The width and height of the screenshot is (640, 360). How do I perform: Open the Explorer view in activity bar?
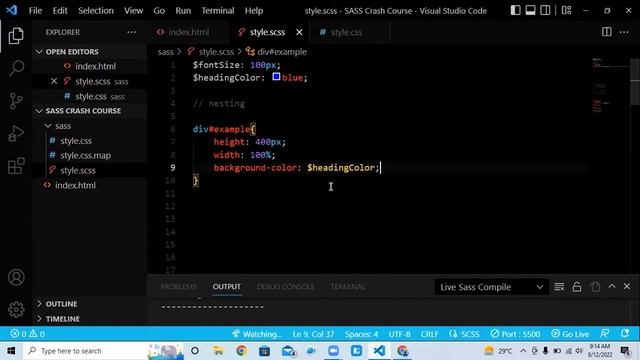[x=16, y=36]
